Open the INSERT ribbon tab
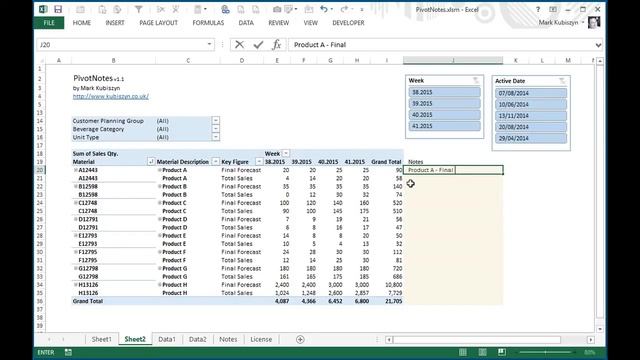This screenshot has width=640, height=360. pyautogui.click(x=115, y=23)
